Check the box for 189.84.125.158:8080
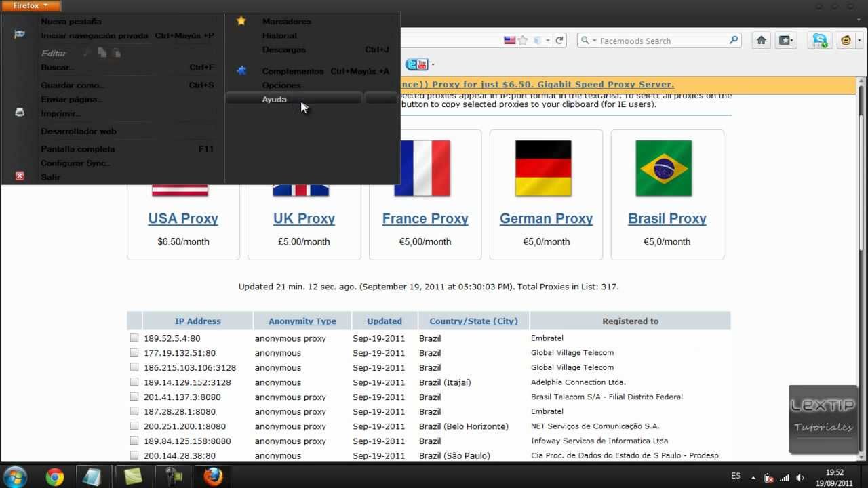 point(134,441)
